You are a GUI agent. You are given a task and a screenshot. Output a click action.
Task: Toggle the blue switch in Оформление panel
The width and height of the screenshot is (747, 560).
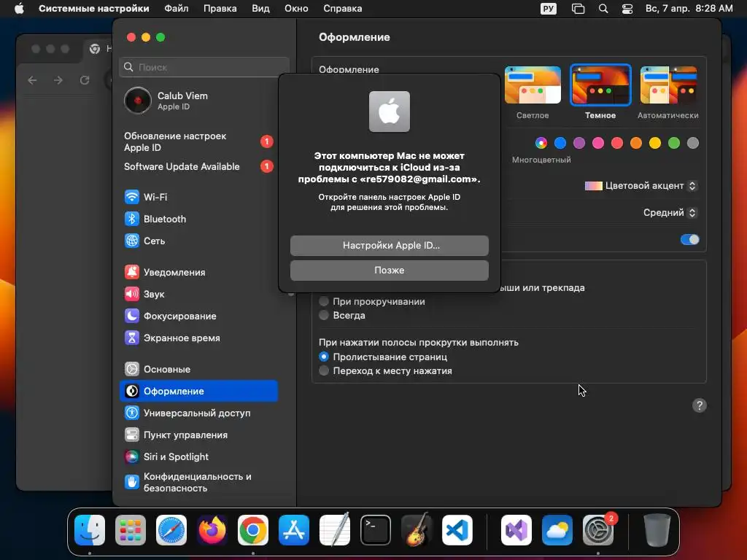click(x=690, y=239)
